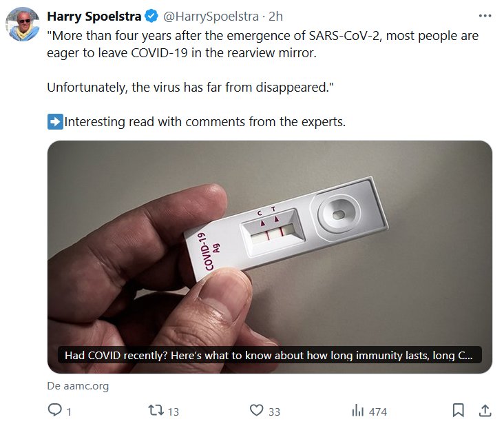Bookmark this post

(458, 411)
